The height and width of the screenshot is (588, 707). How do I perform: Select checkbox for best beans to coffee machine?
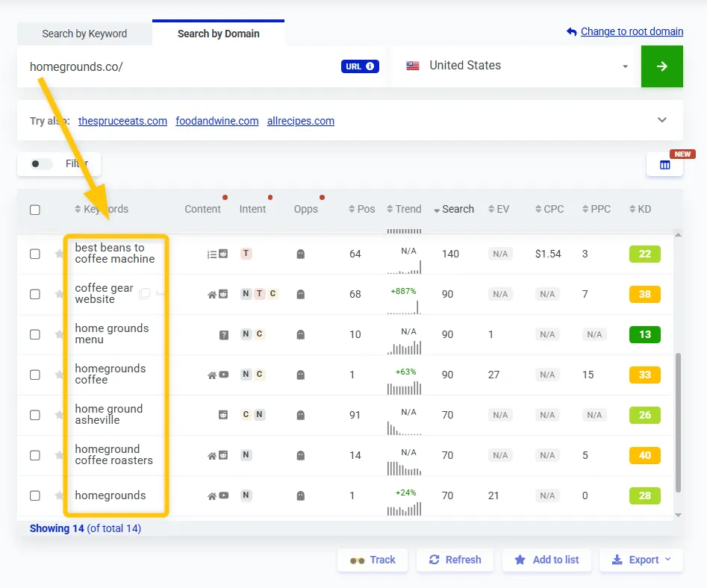click(x=35, y=254)
